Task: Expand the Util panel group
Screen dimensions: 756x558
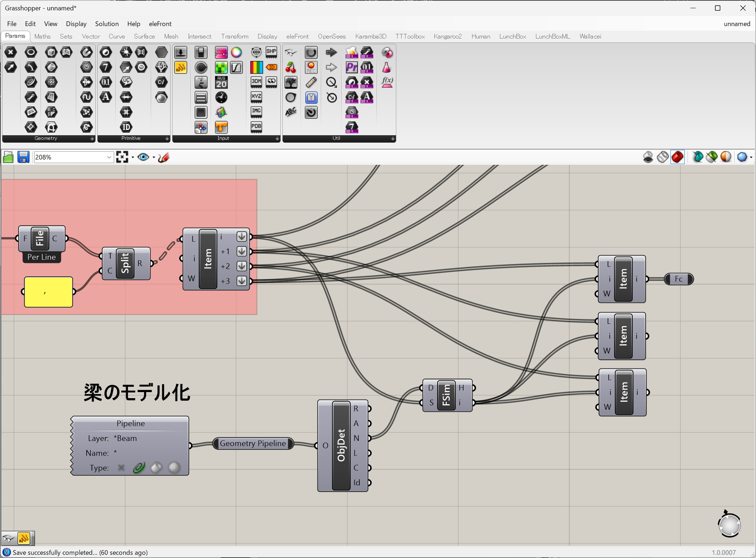Action: point(393,138)
